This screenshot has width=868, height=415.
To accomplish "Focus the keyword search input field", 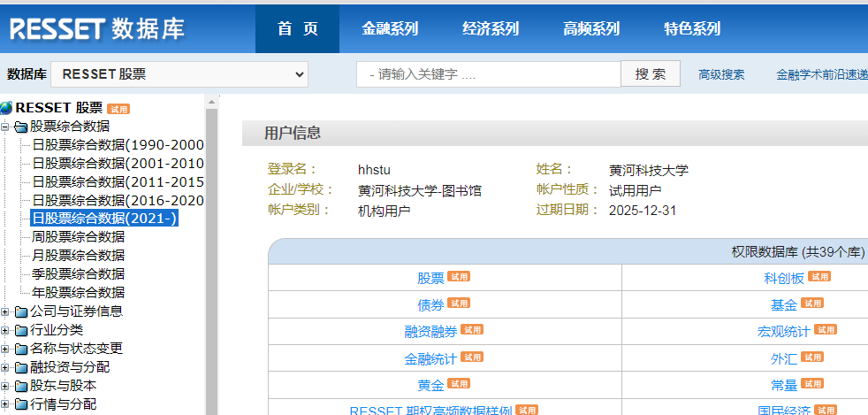I will click(x=489, y=74).
